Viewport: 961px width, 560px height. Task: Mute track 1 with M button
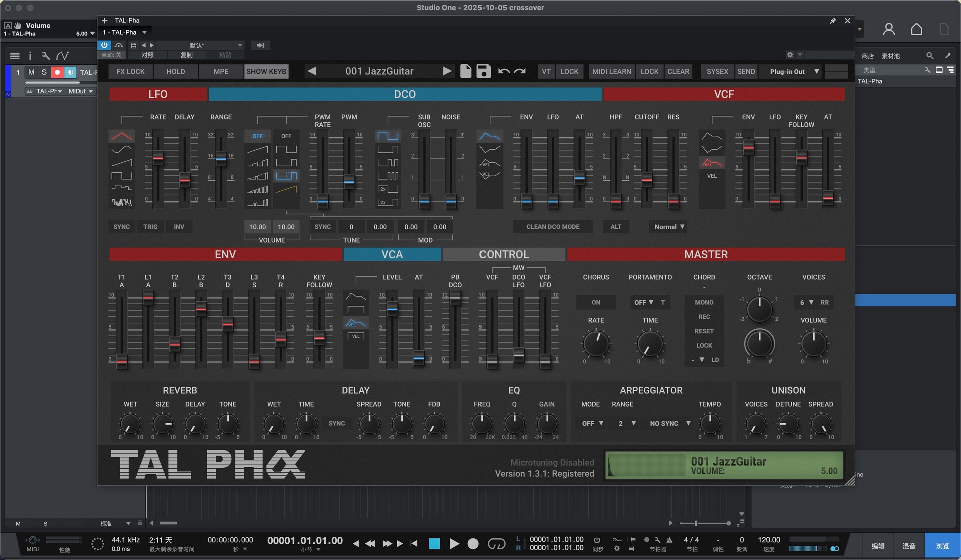click(31, 72)
